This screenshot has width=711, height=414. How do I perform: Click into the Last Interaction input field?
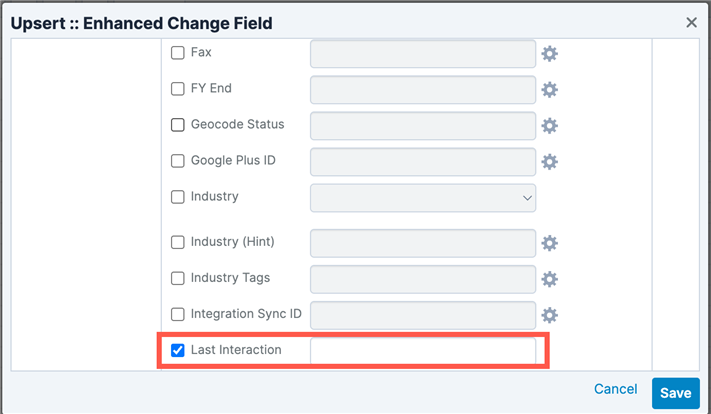(x=423, y=351)
